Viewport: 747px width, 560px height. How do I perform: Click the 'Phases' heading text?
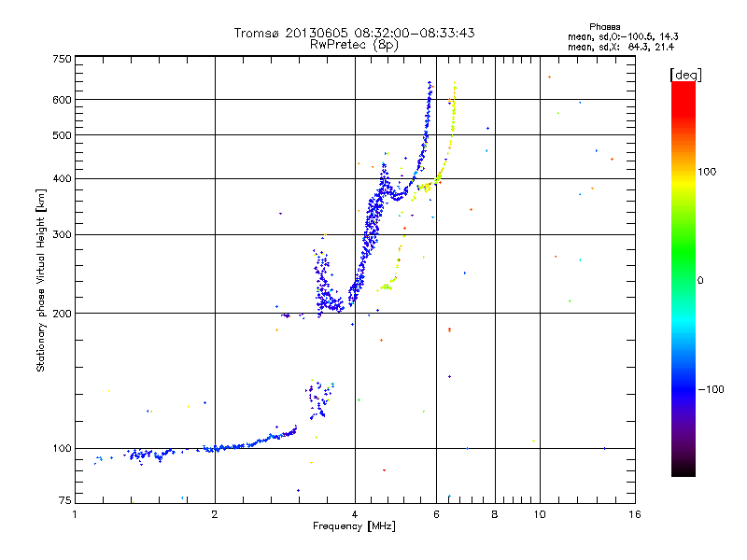[604, 27]
